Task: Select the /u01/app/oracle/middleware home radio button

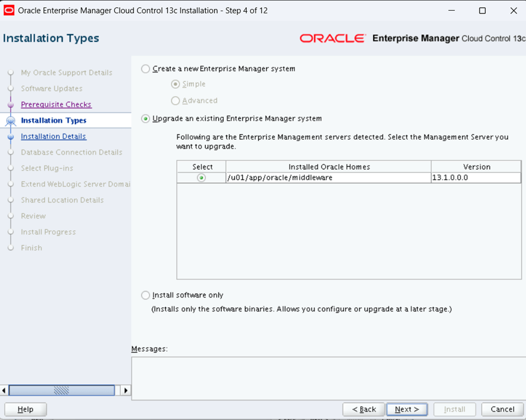Action: tap(201, 178)
